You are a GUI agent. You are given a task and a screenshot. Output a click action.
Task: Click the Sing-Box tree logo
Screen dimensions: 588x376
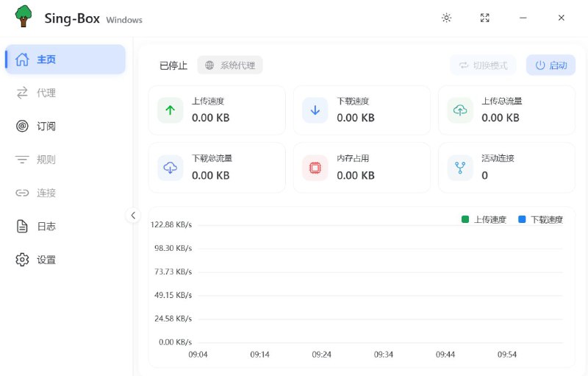[24, 16]
